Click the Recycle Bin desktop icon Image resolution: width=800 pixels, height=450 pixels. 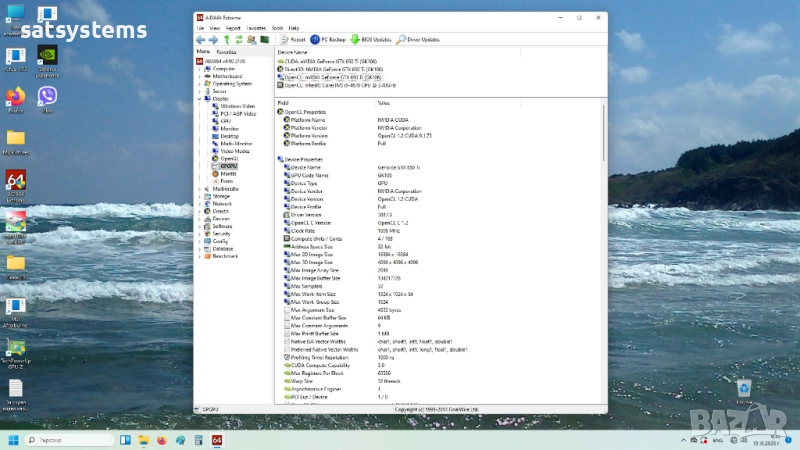pyautogui.click(x=743, y=387)
